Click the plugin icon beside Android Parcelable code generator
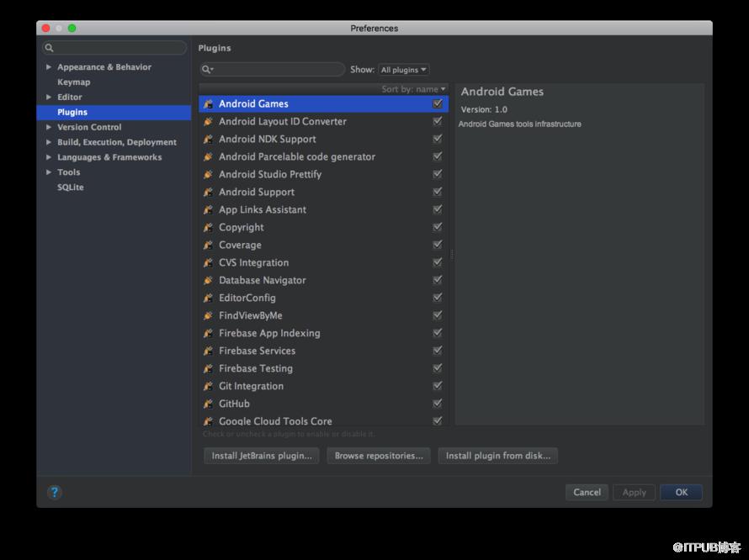The height and width of the screenshot is (560, 749). pos(208,157)
